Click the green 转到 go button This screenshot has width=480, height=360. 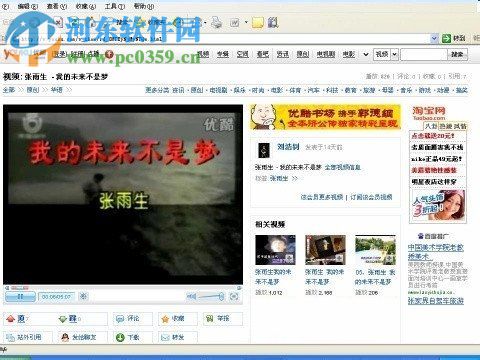click(454, 39)
